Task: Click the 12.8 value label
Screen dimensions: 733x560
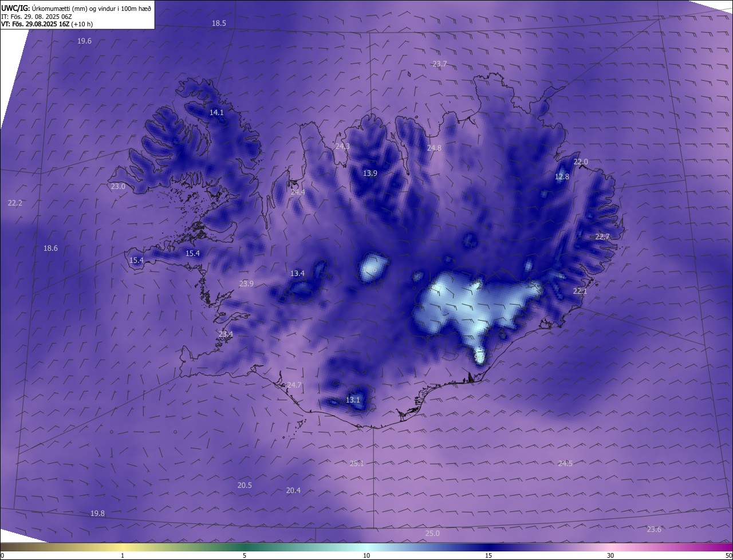Action: tap(562, 177)
